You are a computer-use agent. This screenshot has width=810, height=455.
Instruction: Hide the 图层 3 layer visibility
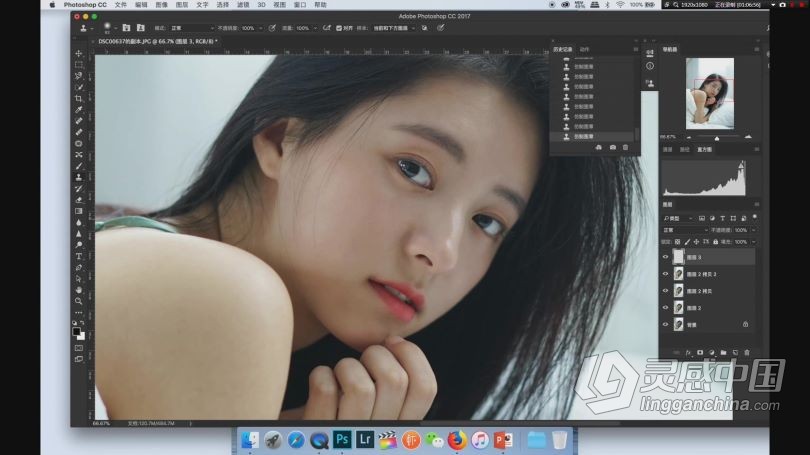666,257
